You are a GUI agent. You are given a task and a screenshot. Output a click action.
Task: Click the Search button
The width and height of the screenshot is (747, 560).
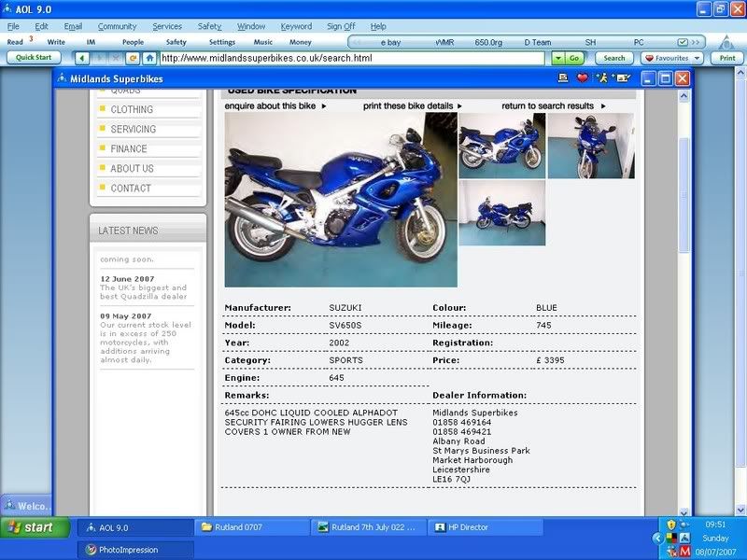614,58
